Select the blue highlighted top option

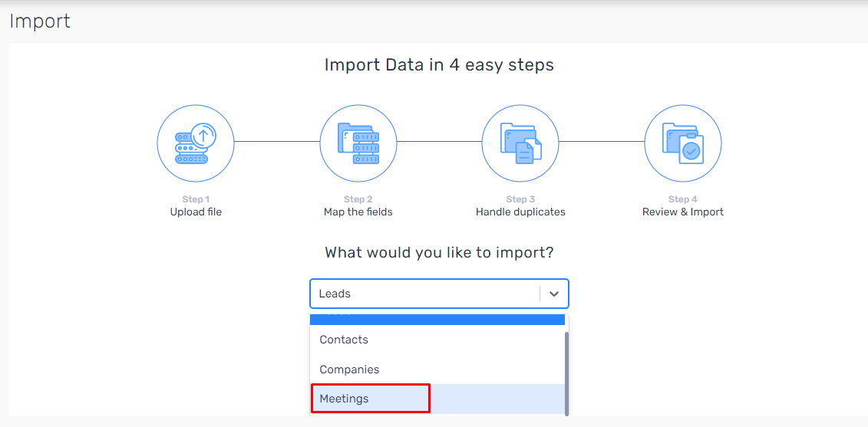click(437, 319)
